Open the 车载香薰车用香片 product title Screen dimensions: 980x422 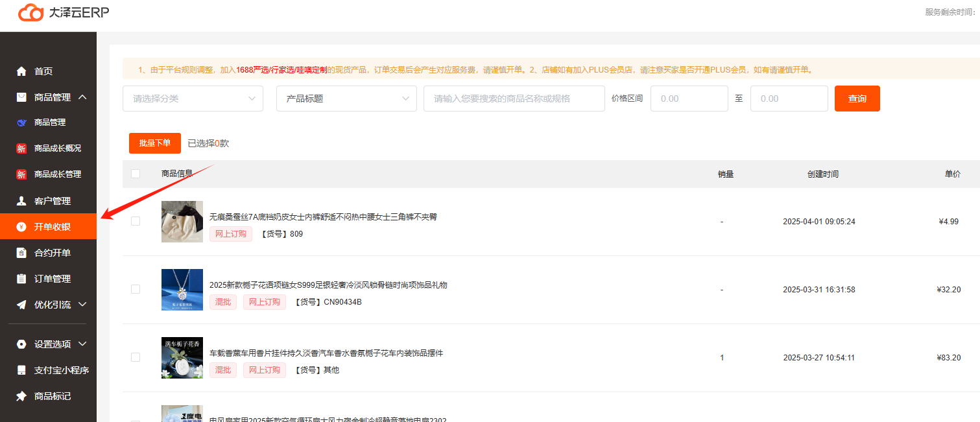tap(326, 353)
